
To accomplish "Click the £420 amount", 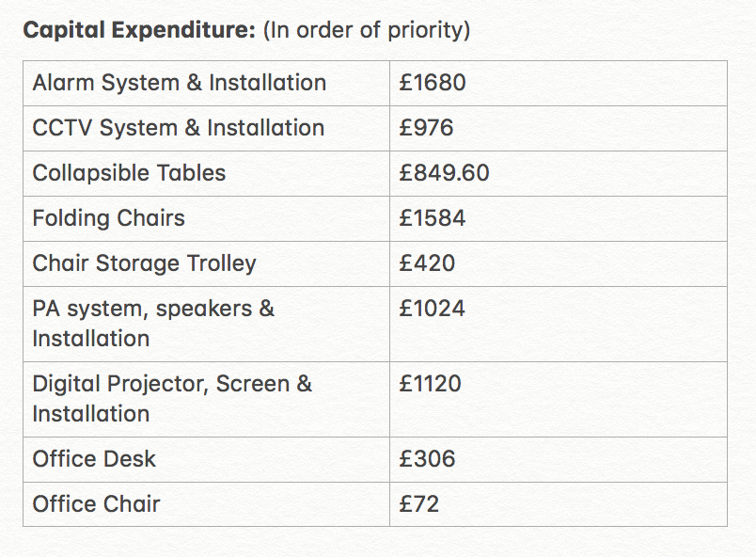I will [427, 263].
